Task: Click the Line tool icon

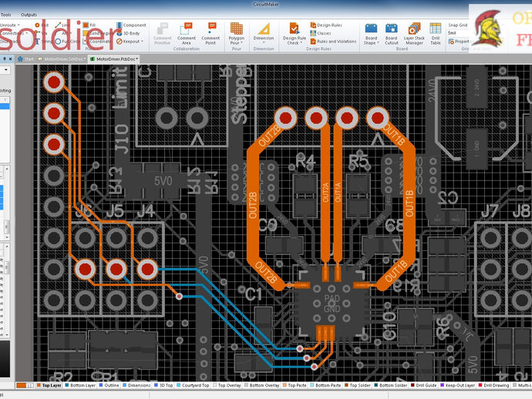Action: 58,25
